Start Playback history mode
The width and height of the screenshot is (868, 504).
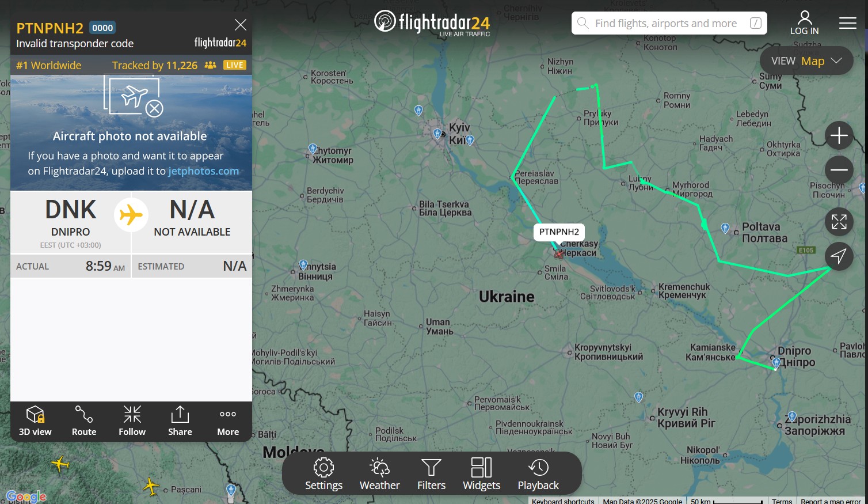coord(538,473)
